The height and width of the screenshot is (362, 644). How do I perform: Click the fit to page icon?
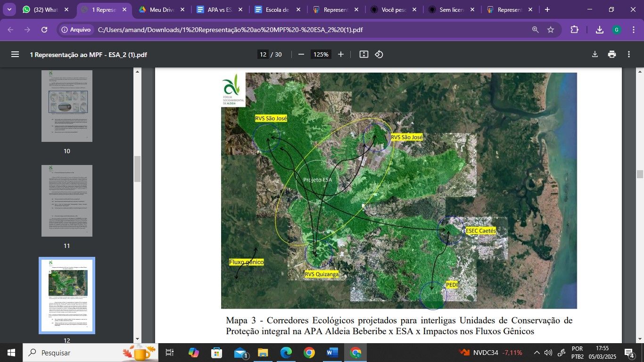tap(363, 54)
